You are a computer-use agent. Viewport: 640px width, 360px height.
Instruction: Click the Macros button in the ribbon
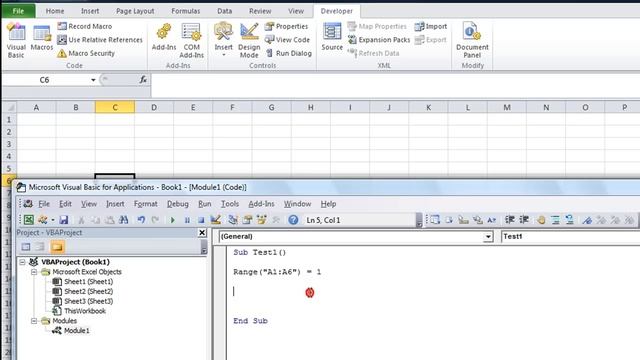pos(42,38)
